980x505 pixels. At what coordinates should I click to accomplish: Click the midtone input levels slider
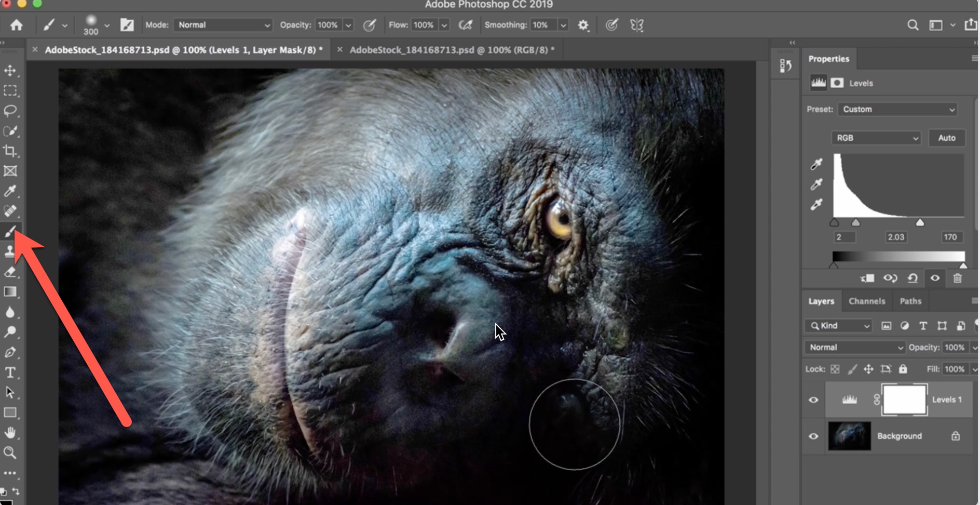coord(856,223)
